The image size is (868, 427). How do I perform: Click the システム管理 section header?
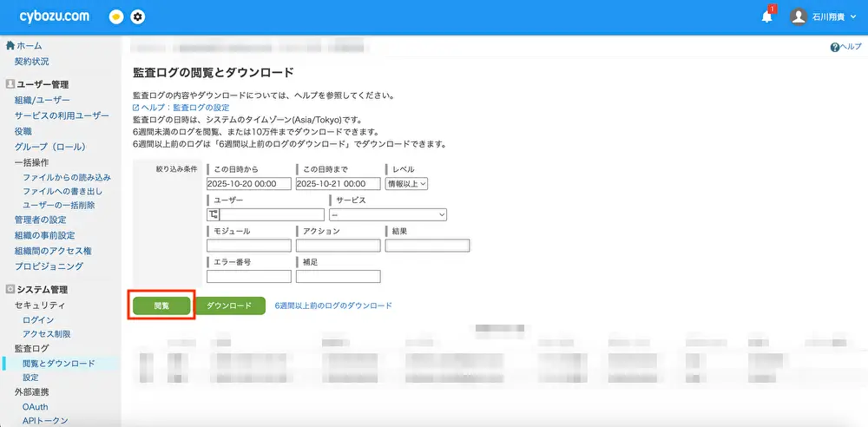(x=43, y=290)
